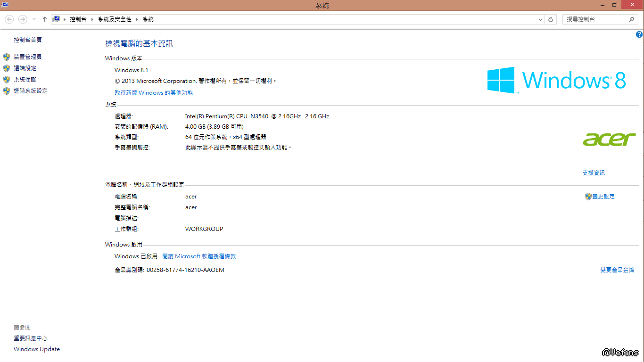Click 取得新版 Windows 的其他功能 link

(x=154, y=93)
